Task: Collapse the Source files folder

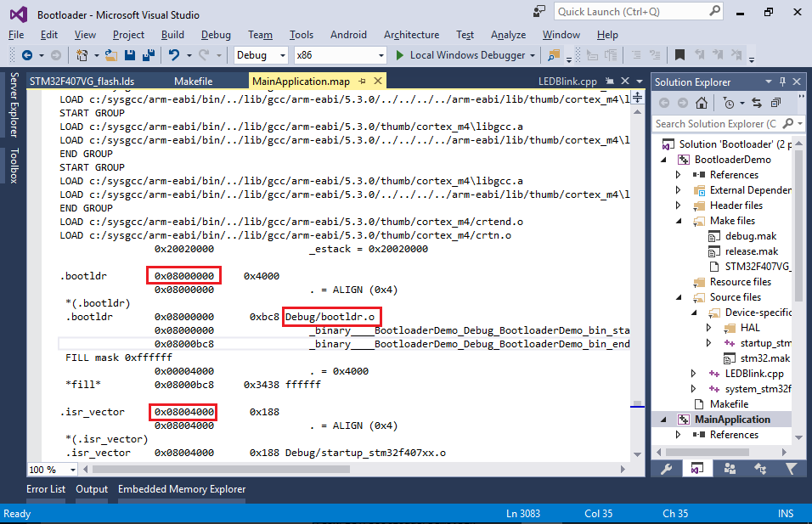Action: (x=679, y=298)
